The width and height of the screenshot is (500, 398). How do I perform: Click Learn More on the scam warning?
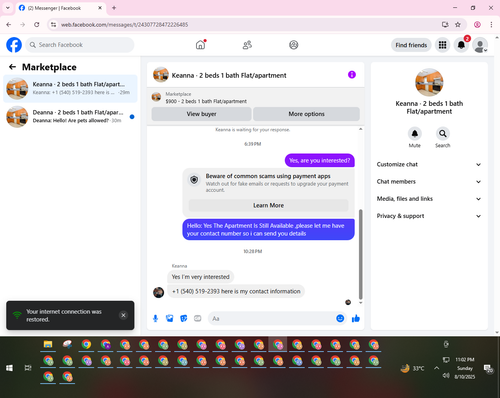[268, 205]
